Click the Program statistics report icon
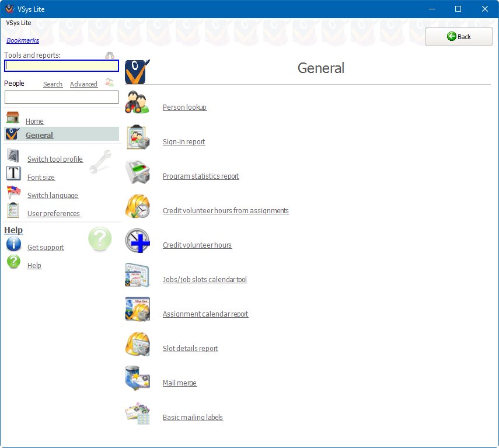Image resolution: width=499 pixels, height=448 pixels. 138,172
